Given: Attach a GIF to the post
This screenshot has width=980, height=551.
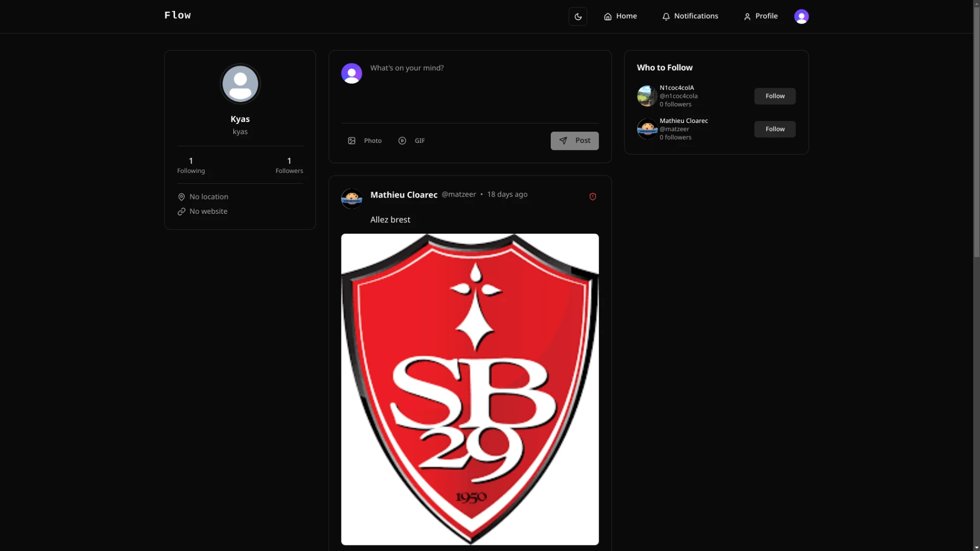Looking at the screenshot, I should click(x=411, y=141).
